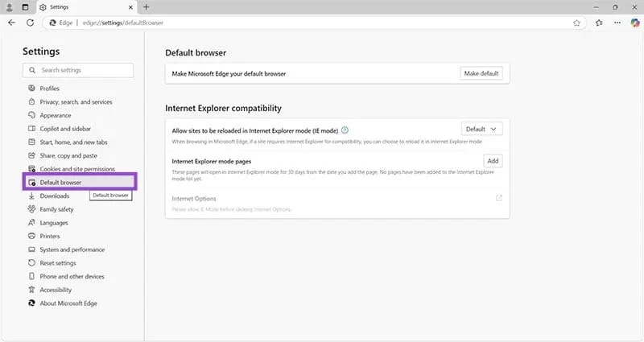Expand the IE mode Default dropdown

482,129
